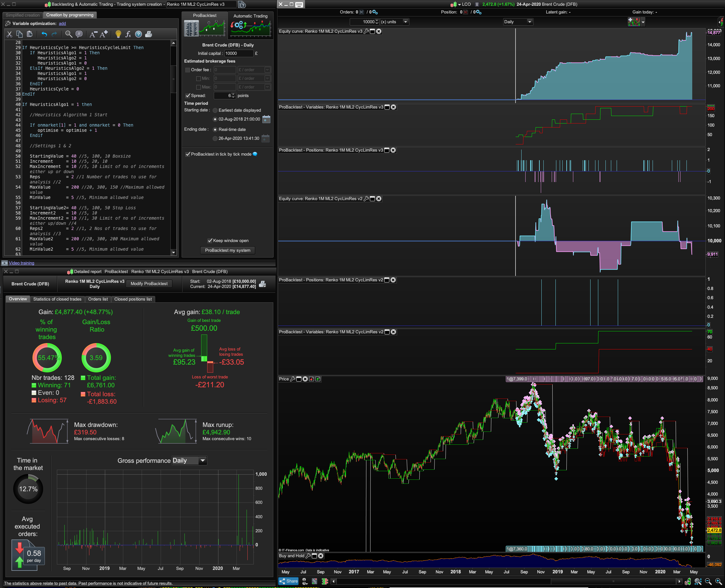The image size is (725, 588).
Task: Open Gross performance Daily dropdown
Action: 189,460
